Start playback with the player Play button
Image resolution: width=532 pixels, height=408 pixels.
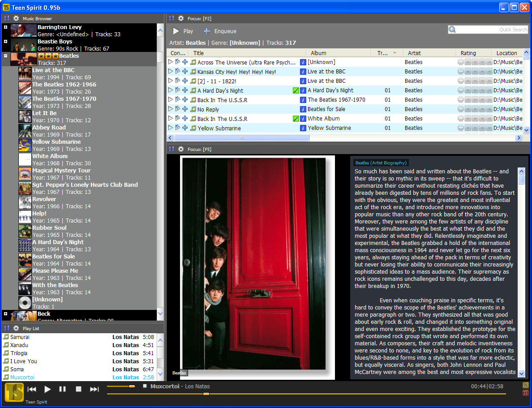47,389
